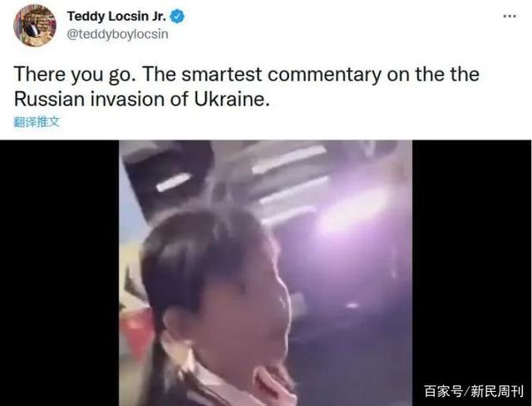Visit the Teddy Locsin Jr. display name link
This screenshot has width=532, height=406.
116,17
